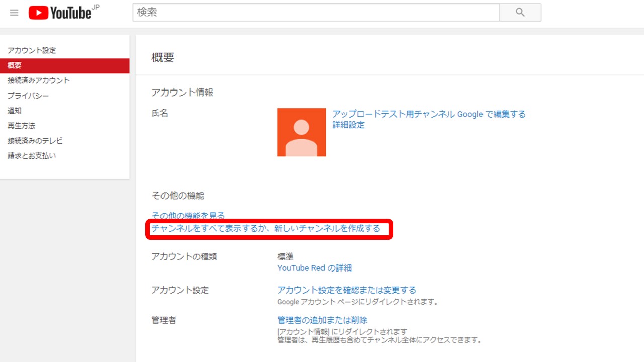Open プライバシー in the sidebar
This screenshot has height=362, width=644.
pyautogui.click(x=28, y=96)
